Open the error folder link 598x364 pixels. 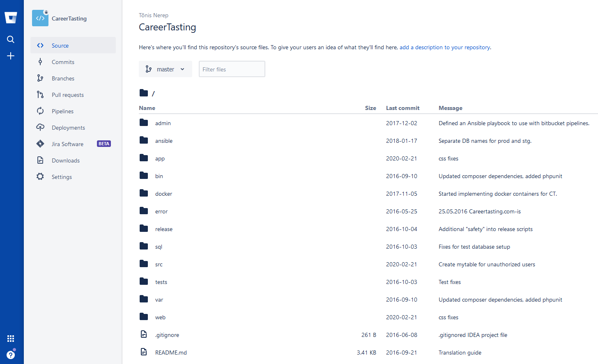point(161,211)
